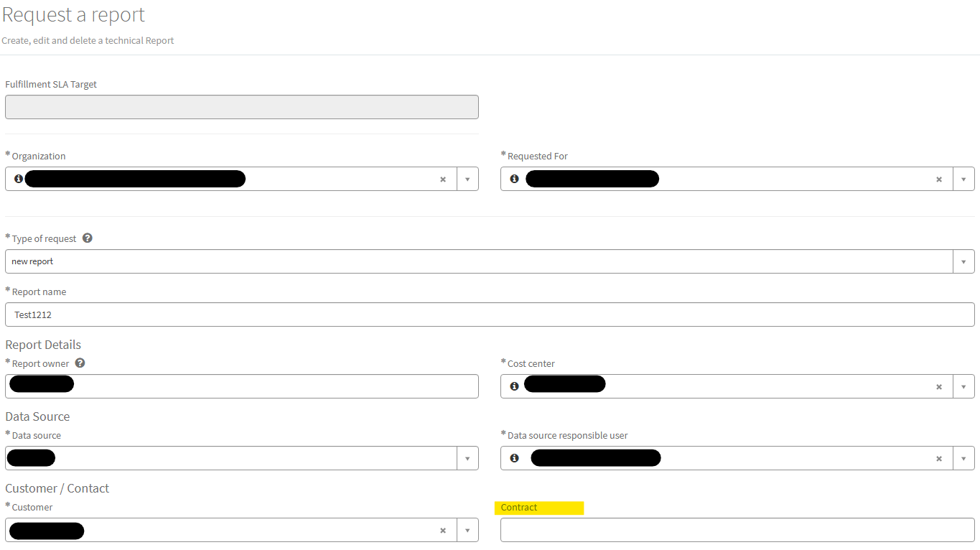Clear the Cost center value

coord(939,387)
